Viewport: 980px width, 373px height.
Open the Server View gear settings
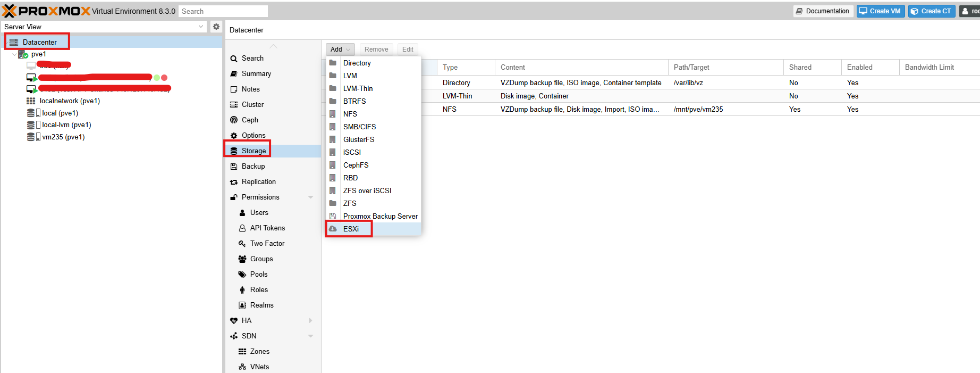[x=216, y=27]
